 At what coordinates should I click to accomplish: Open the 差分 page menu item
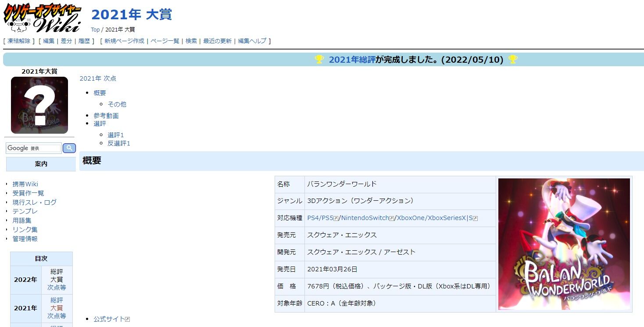point(66,41)
